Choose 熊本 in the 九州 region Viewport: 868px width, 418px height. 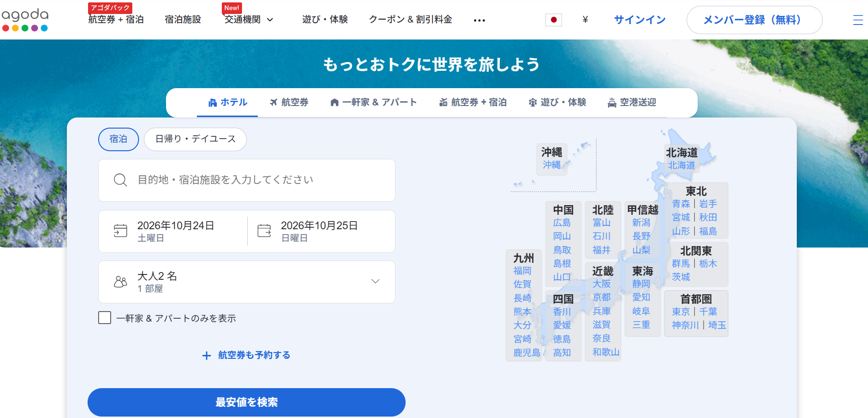523,312
